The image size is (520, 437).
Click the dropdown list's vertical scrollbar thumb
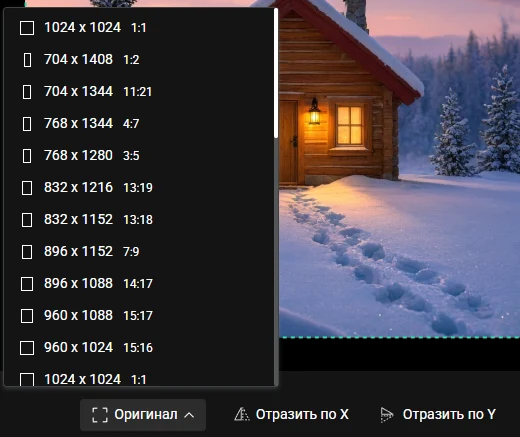276,73
